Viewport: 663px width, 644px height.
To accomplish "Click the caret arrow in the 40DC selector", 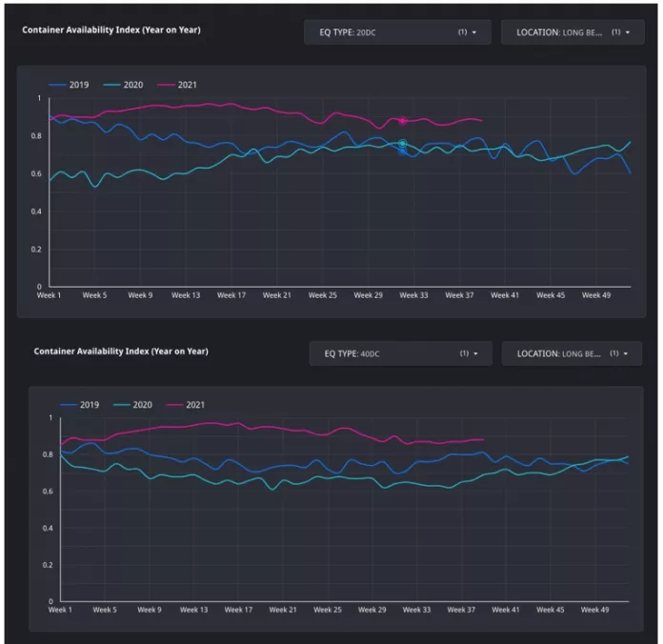I will point(475,353).
